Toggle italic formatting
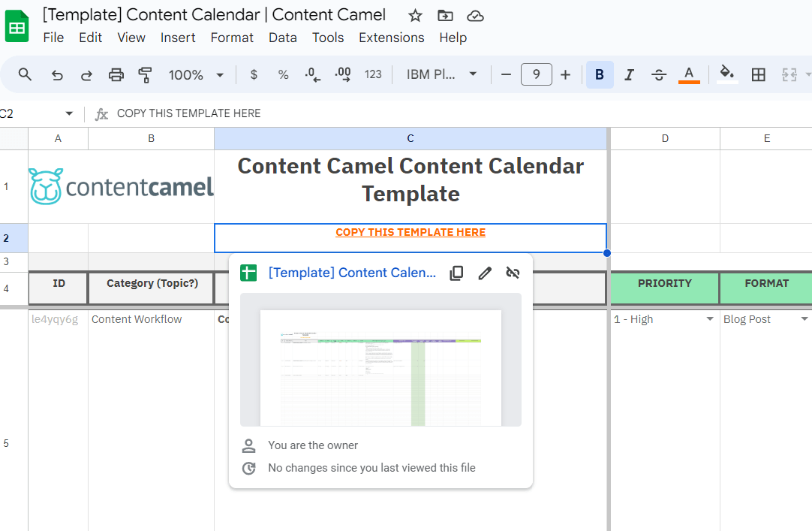 [629, 75]
